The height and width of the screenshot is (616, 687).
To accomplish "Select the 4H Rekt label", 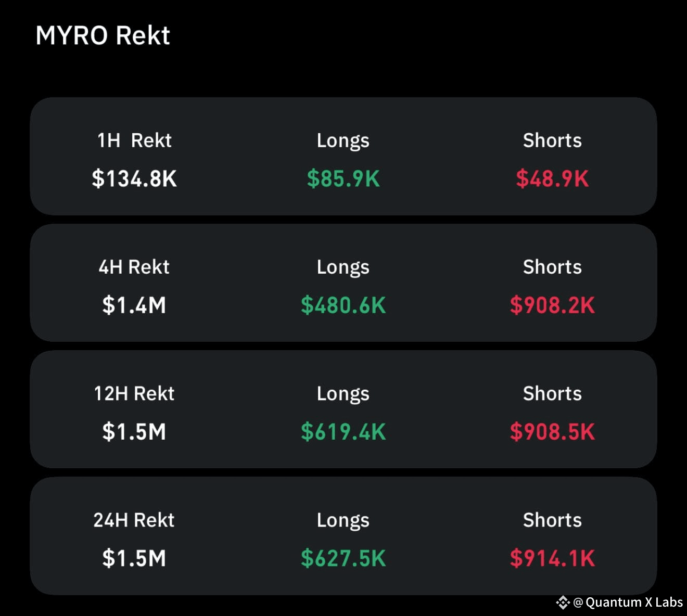I will point(134,267).
